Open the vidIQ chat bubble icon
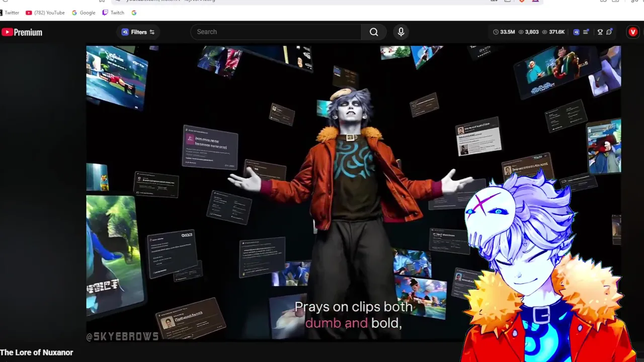 pyautogui.click(x=609, y=32)
